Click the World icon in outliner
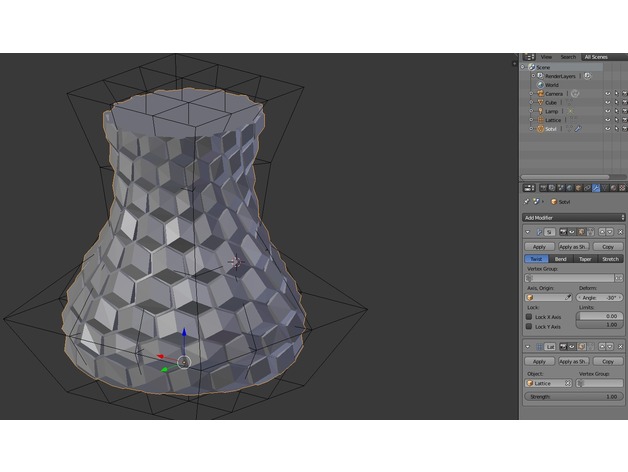 (538, 84)
